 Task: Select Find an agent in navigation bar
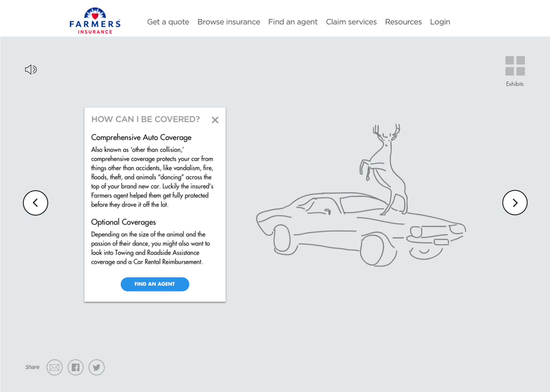[293, 22]
